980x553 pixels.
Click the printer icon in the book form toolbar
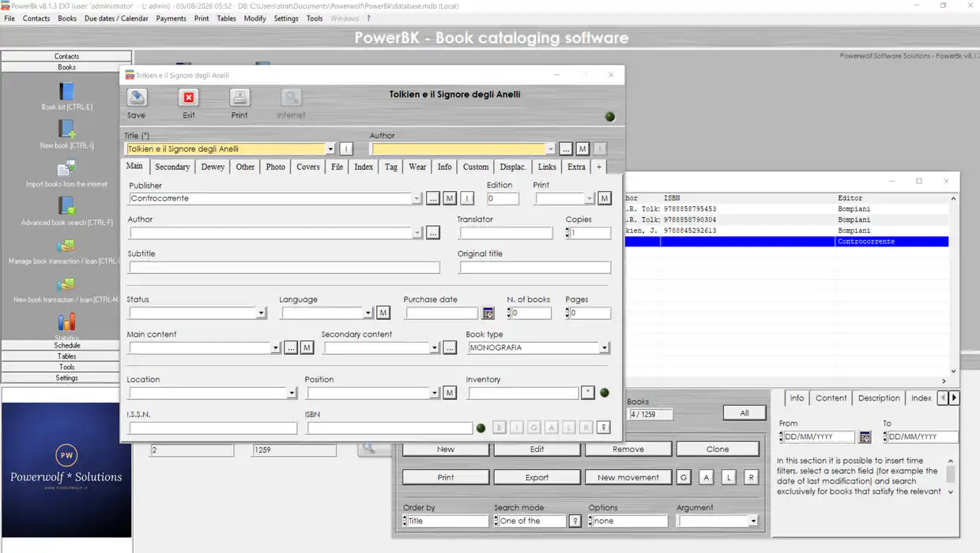point(239,98)
